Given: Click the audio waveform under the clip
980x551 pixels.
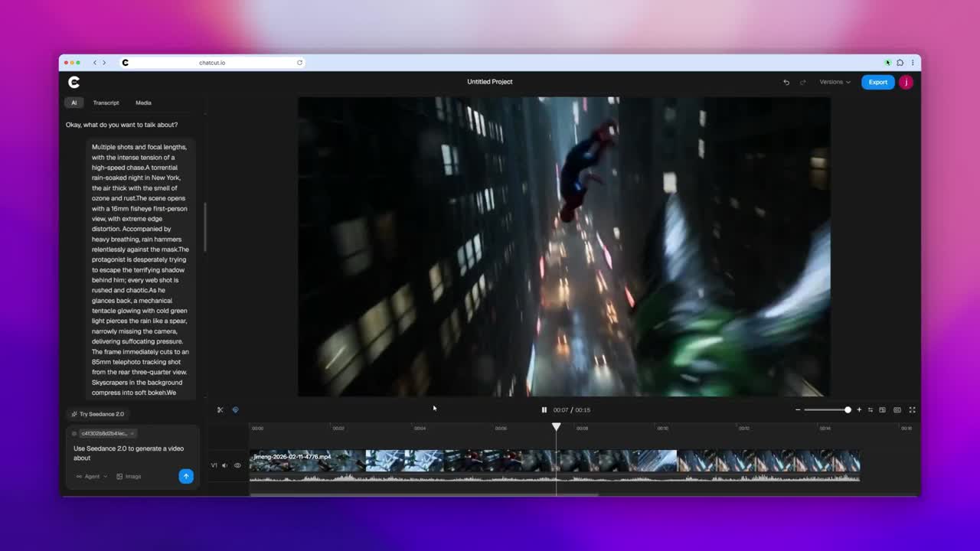Looking at the screenshot, I should 555,478.
